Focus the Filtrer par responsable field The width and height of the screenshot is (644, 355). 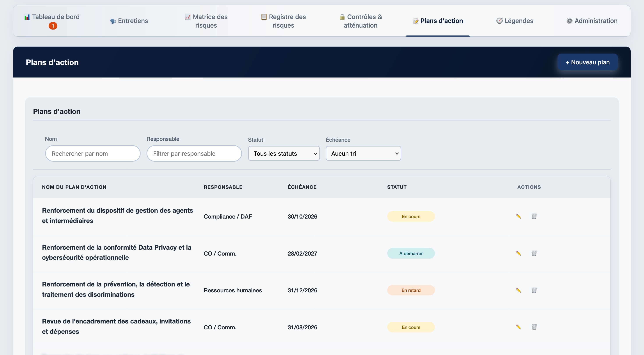pos(194,153)
